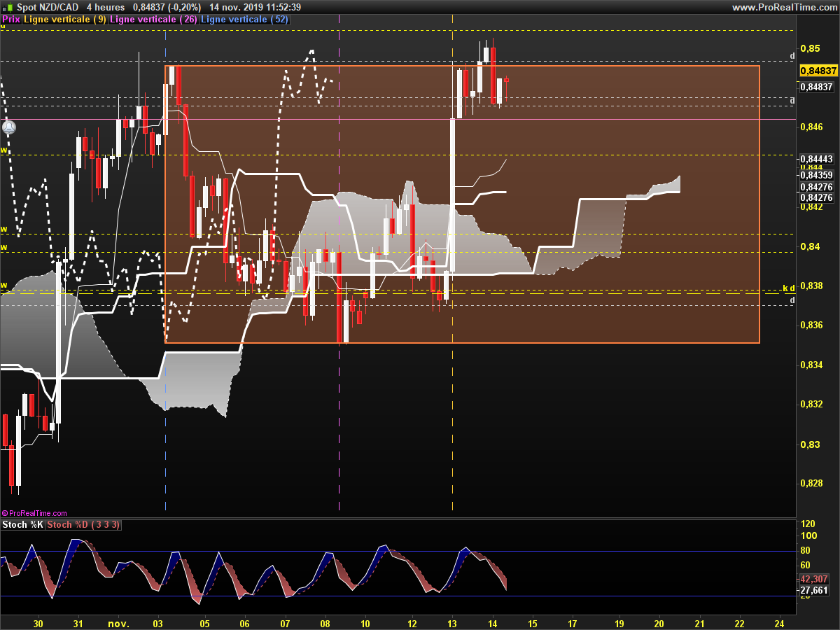
Task: Open the Ligne verticale (52) label
Action: 244,20
